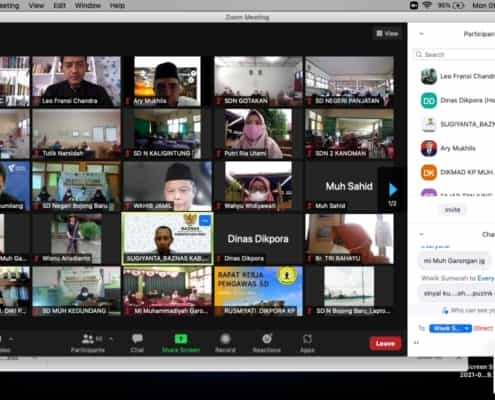This screenshot has width=495, height=400.
Task: Select the MI Muhammadiyah Garo... video tile
Action: [167, 291]
